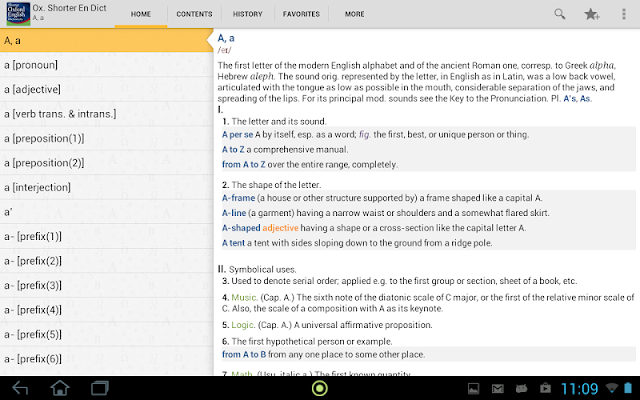Open 'a [preposition(1)]' entry
This screenshot has height=400, width=640.
(x=107, y=138)
